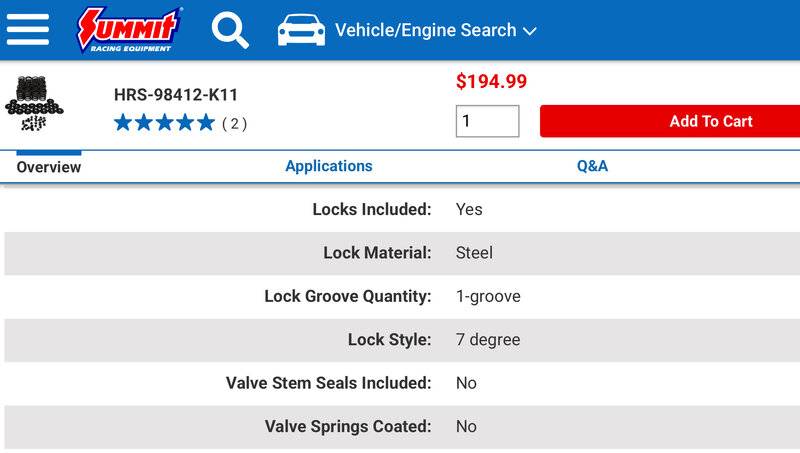Click the five-star rating

coord(164,123)
